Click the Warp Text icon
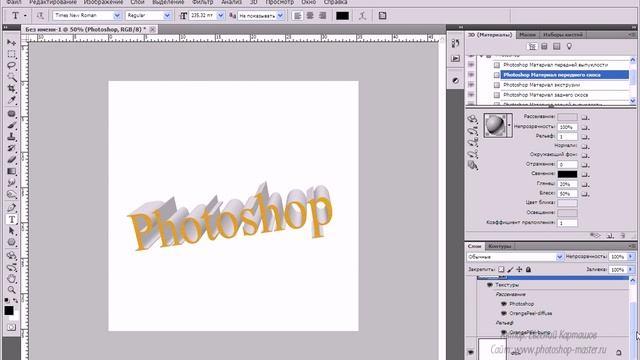This screenshot has width=640, height=360. [x=362, y=16]
